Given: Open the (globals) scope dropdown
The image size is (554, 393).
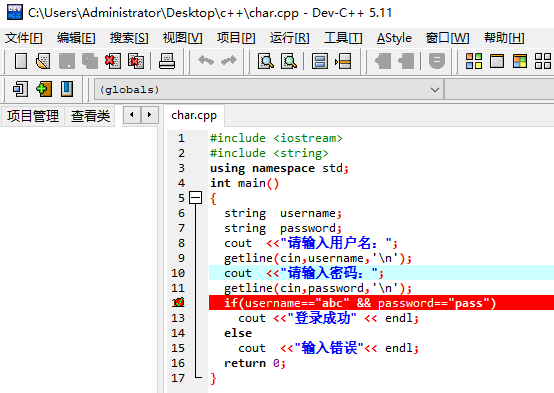Looking at the screenshot, I should coord(269,90).
